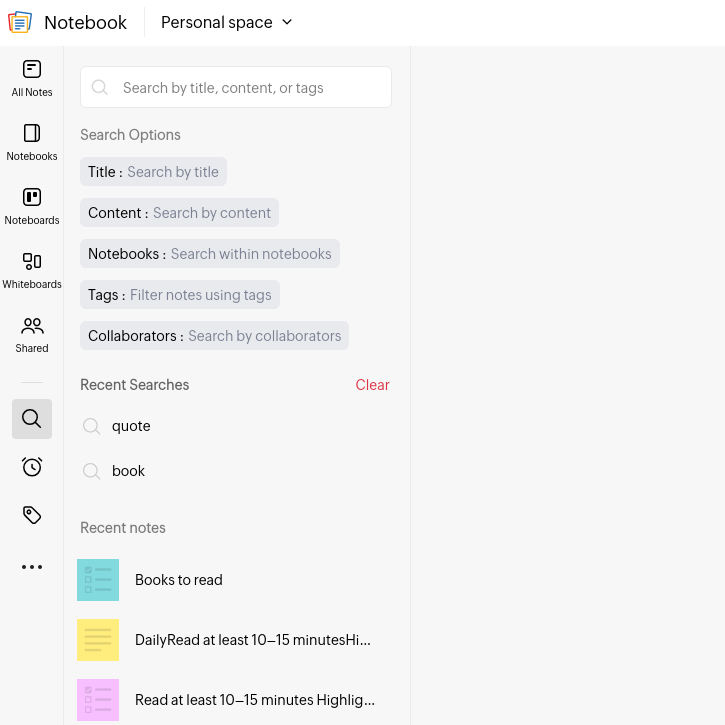Focus the search notes input field
Image resolution: width=725 pixels, height=725 pixels.
(x=250, y=88)
